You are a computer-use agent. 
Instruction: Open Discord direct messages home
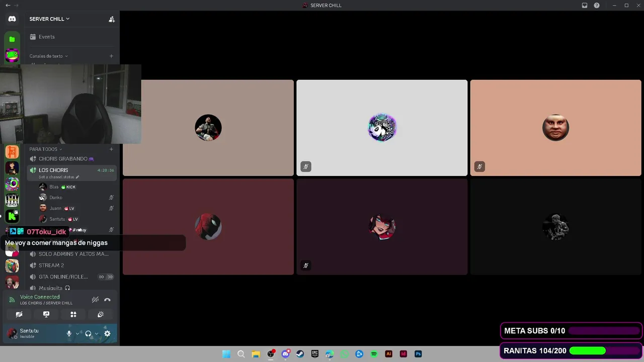click(12, 19)
